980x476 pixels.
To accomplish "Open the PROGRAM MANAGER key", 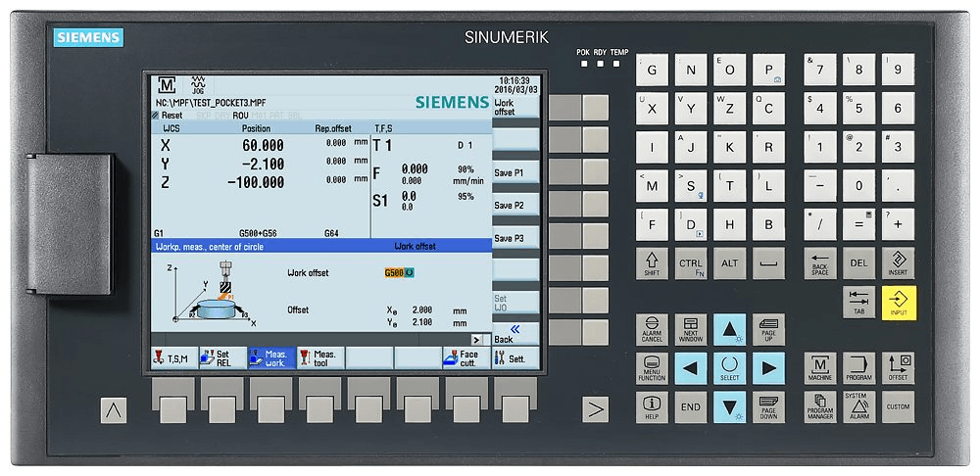I will click(820, 407).
